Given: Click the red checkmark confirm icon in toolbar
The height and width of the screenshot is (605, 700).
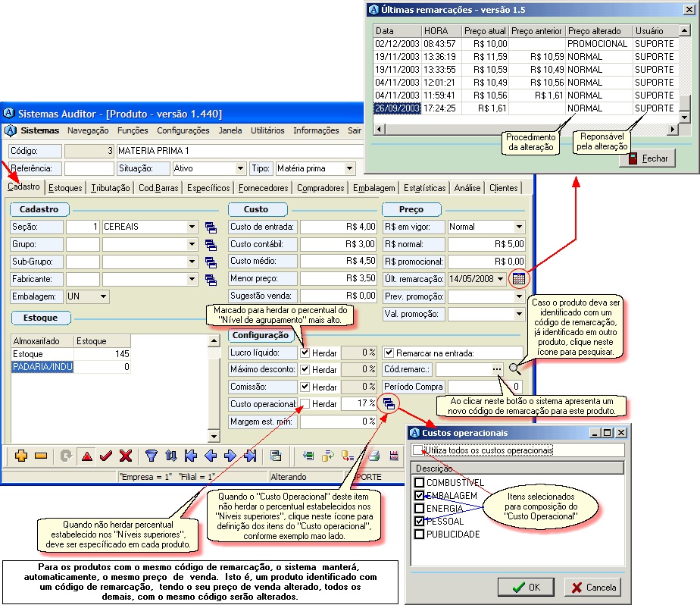Looking at the screenshot, I should (x=106, y=456).
